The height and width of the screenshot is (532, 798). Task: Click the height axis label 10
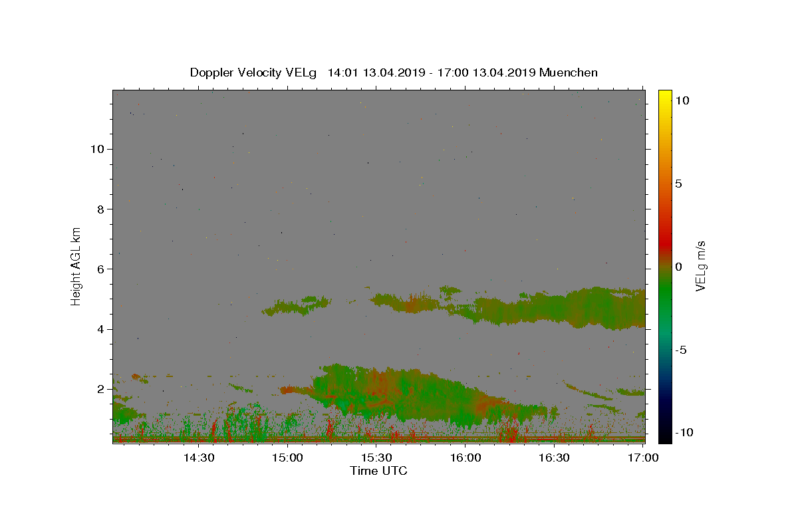[x=97, y=149]
